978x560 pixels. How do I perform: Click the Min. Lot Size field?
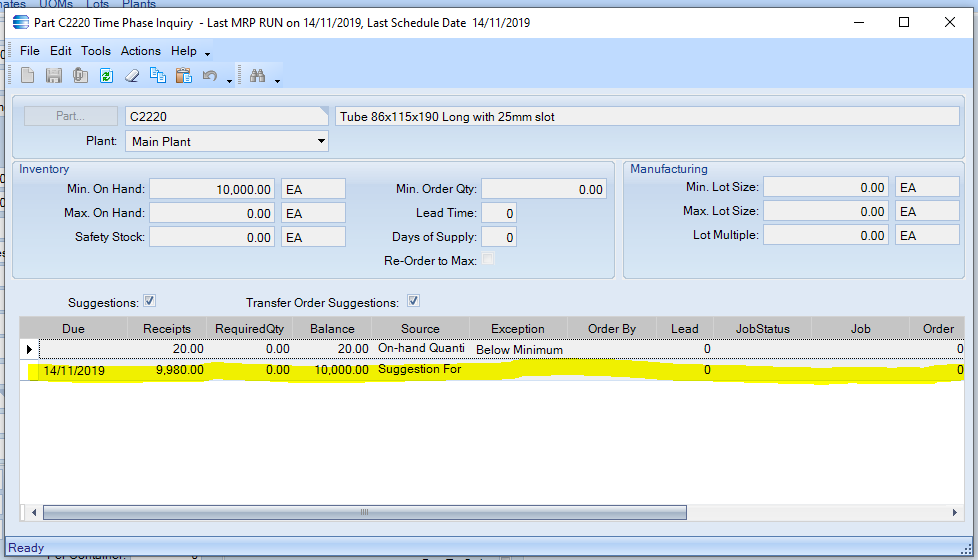pyautogui.click(x=826, y=187)
